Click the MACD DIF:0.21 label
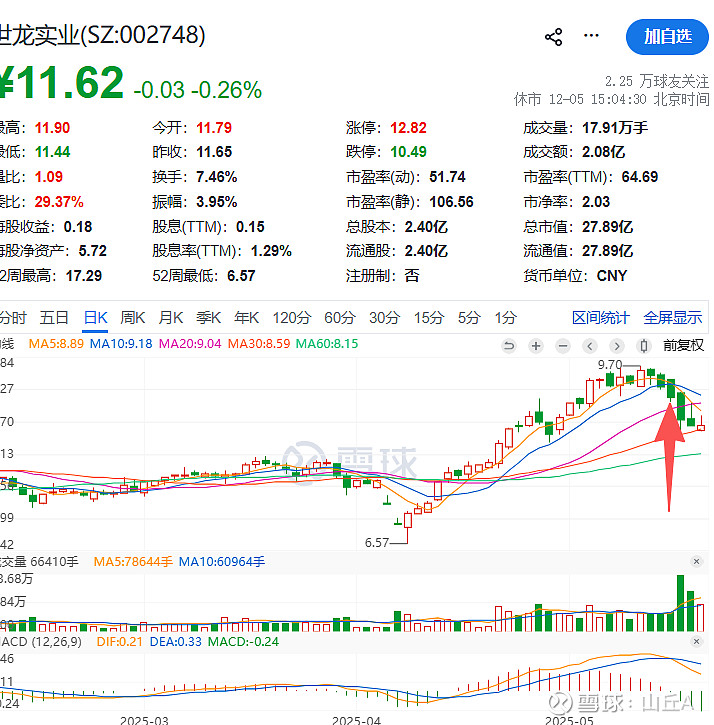The width and height of the screenshot is (714, 725). (x=119, y=642)
